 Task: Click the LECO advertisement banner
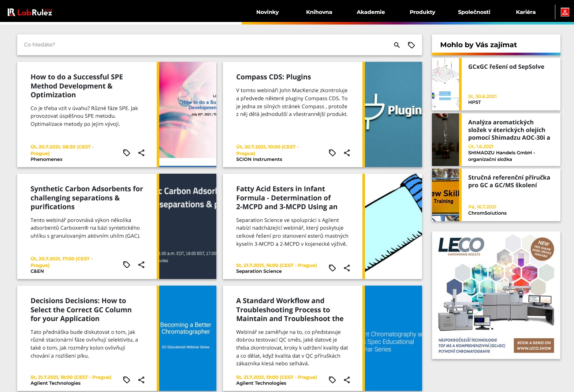[x=496, y=295]
